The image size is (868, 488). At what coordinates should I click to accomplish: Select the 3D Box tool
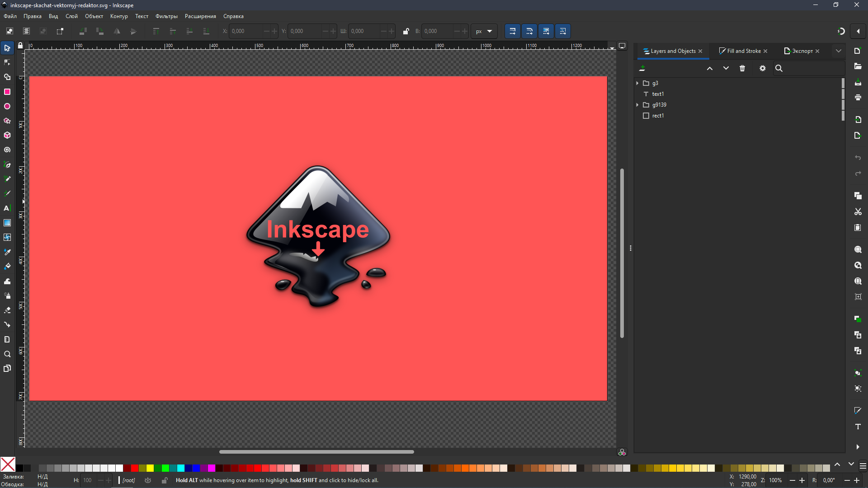[7, 135]
